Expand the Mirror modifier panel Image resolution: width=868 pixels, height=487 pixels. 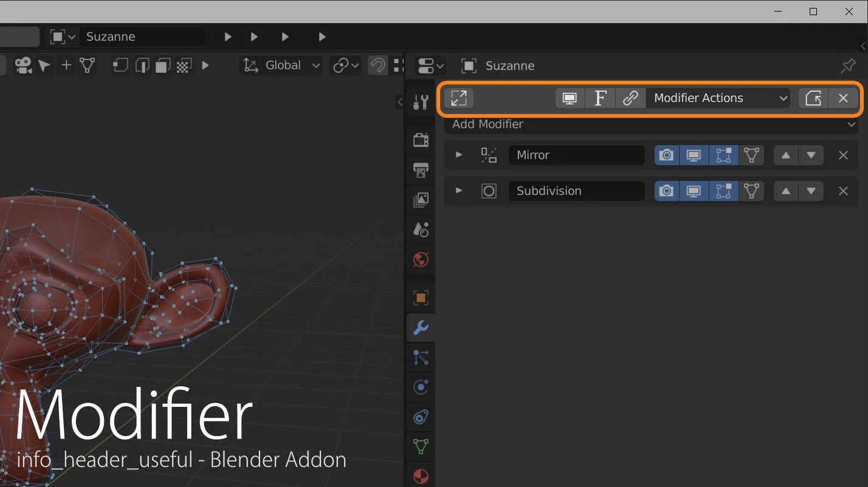pos(458,155)
